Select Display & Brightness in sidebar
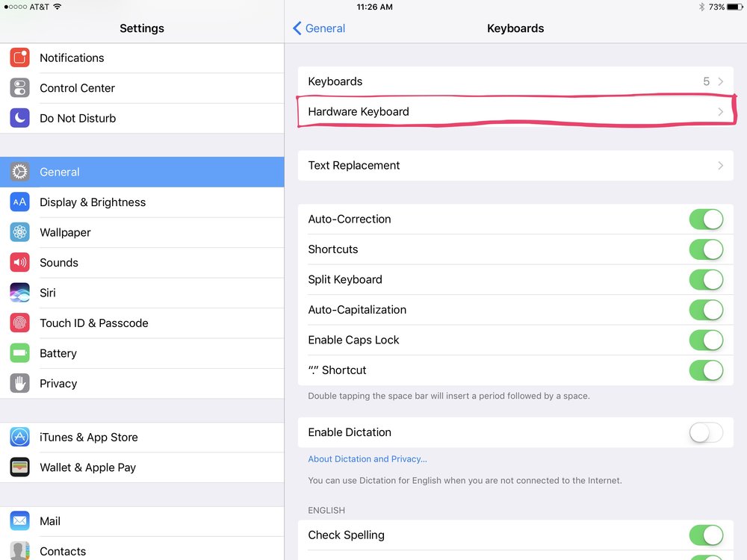Screen dimensions: 747x560 (x=93, y=202)
